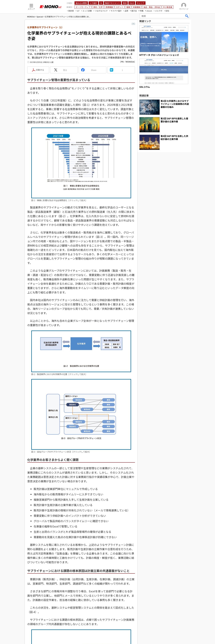Open the ロボット industry tag
The height and width of the screenshot is (644, 215).
coord(120,7)
